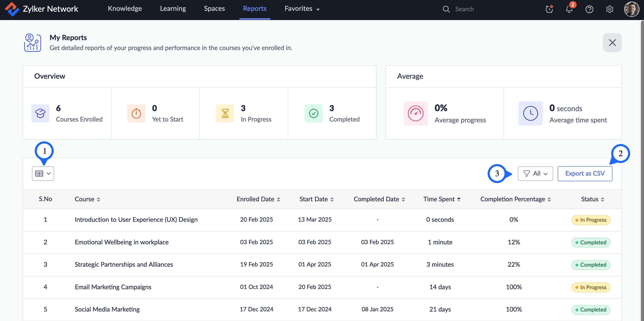Open the table view type dropdown
The width and height of the screenshot is (644, 321).
pos(43,174)
